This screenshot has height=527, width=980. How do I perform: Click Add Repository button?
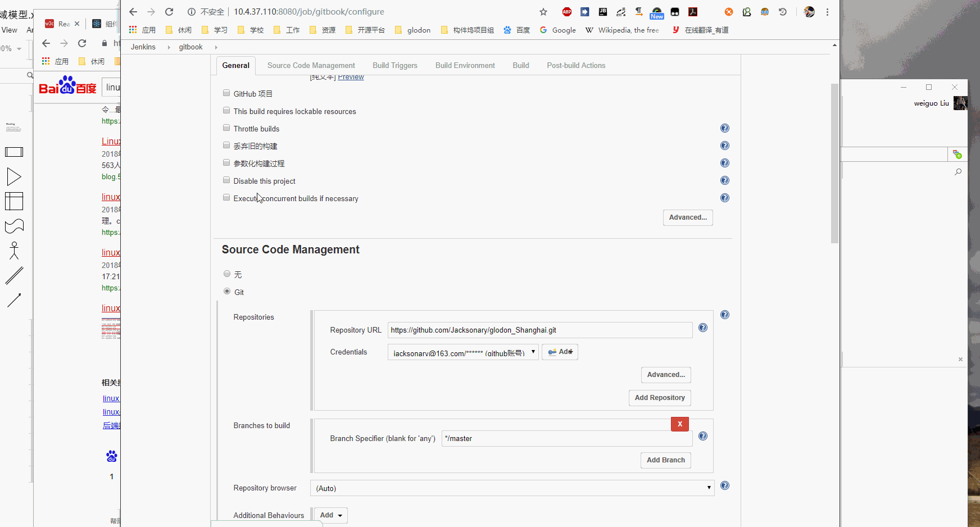660,398
